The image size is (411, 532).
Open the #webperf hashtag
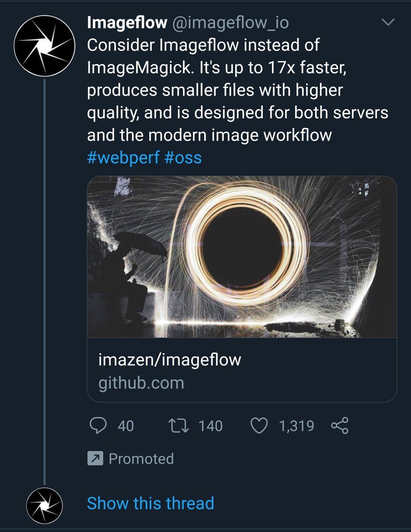(123, 158)
